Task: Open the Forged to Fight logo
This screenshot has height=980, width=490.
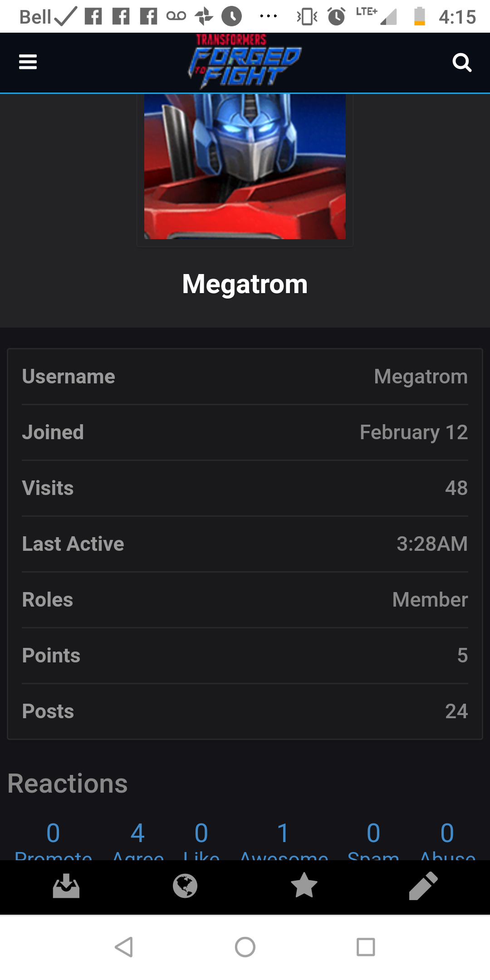Action: click(x=245, y=61)
